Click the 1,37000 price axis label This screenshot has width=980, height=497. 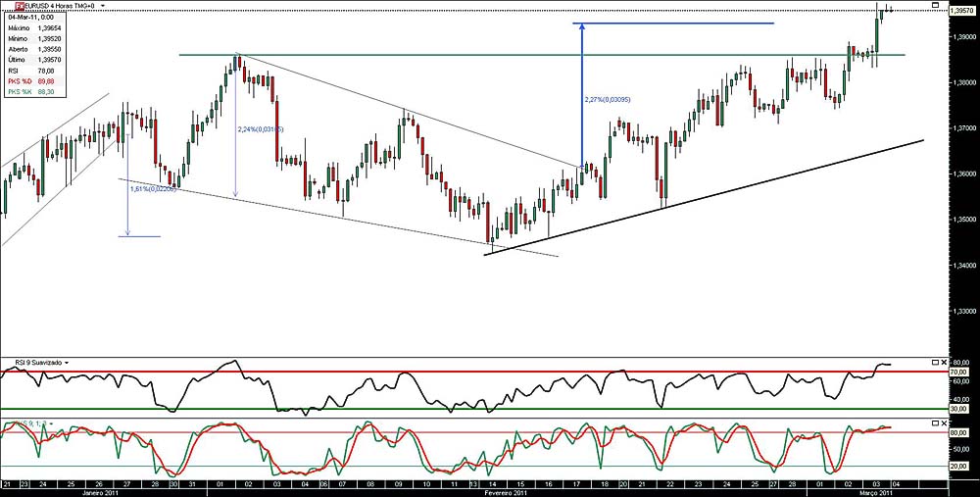click(963, 128)
